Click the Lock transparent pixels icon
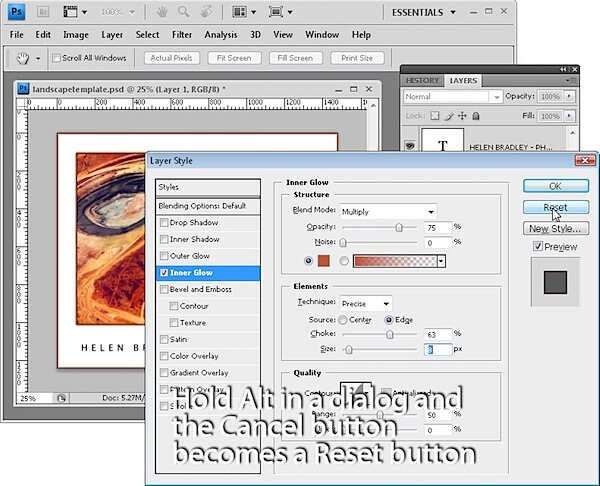600x486 pixels. pos(435,116)
